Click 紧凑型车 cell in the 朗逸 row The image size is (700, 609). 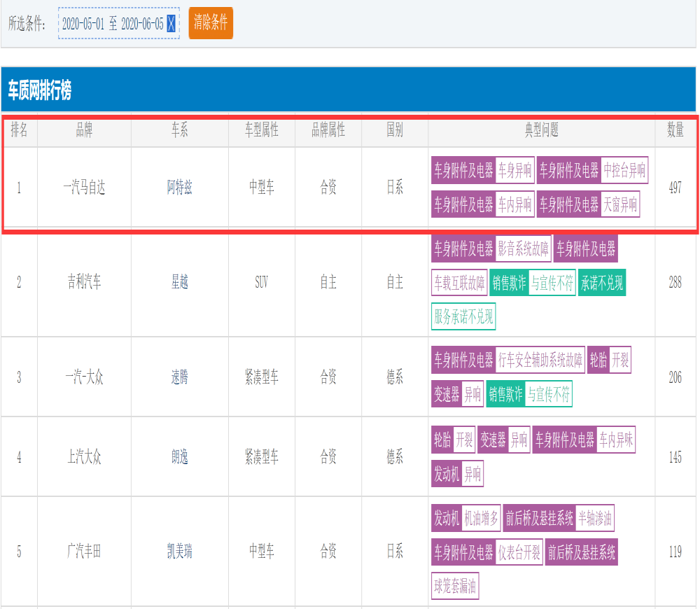262,456
